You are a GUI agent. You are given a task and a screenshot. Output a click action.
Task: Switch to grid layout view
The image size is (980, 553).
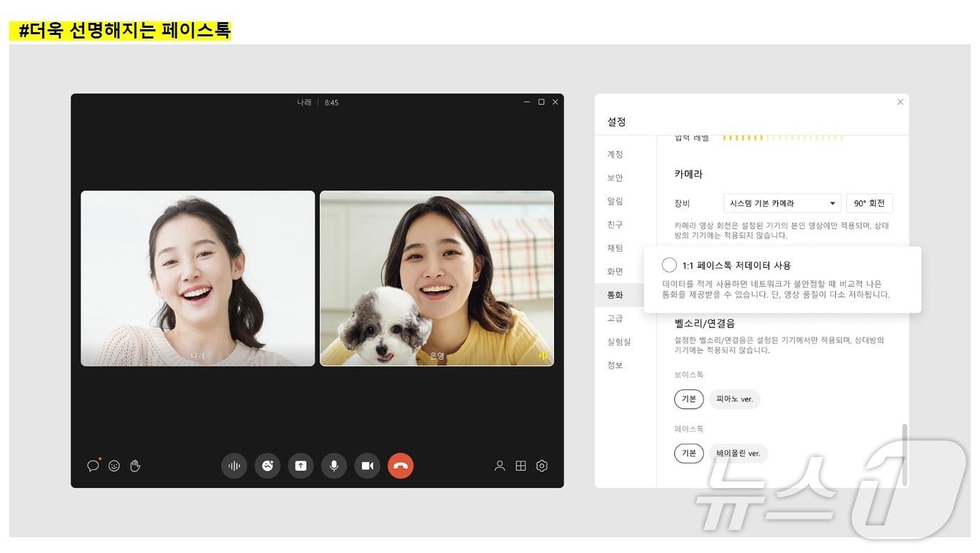pyautogui.click(x=521, y=466)
